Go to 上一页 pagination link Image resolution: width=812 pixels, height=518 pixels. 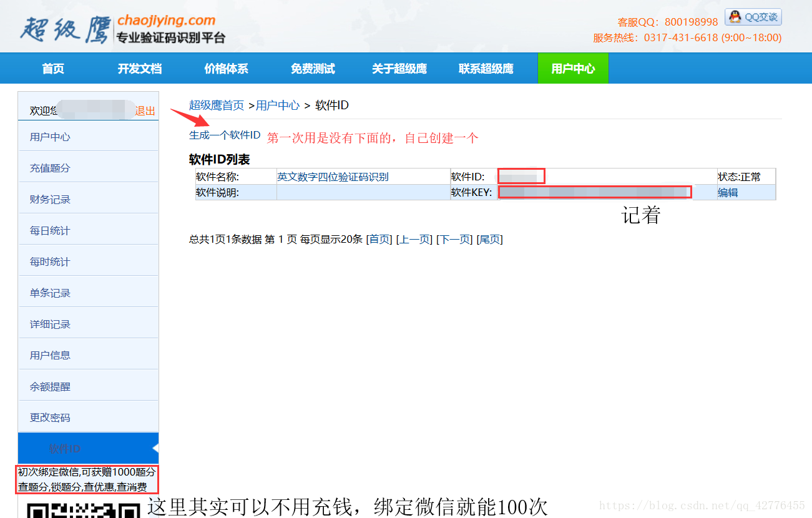[414, 239]
